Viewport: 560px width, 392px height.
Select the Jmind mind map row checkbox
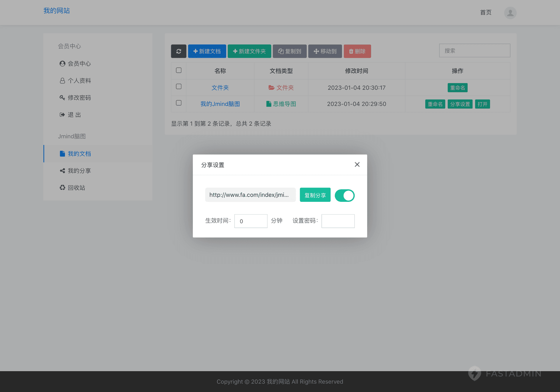(x=179, y=103)
